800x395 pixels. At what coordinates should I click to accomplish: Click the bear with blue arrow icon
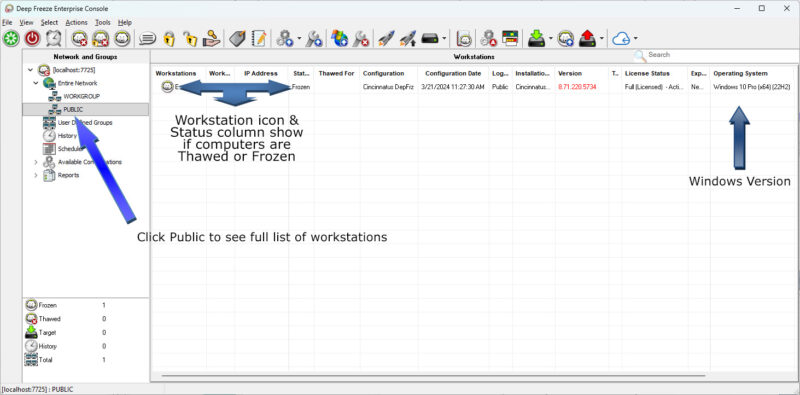coord(565,39)
